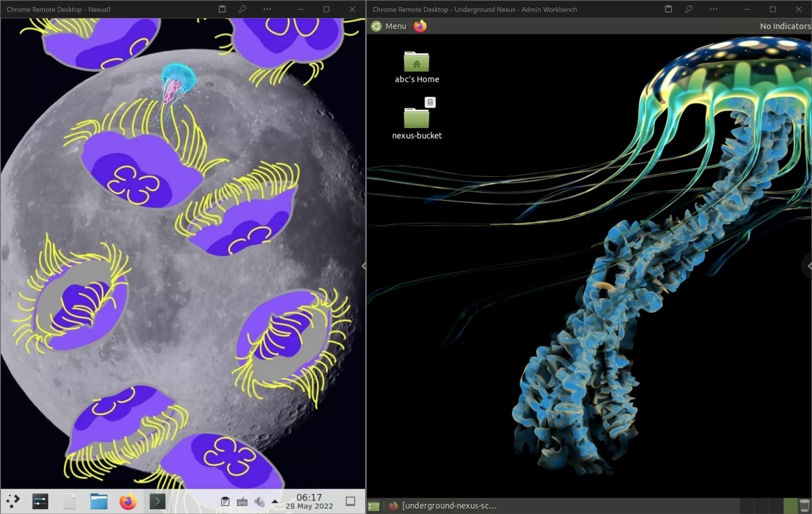Screen dimensions: 812x514
Task: Toggle the muted volume tray icon
Action: (x=259, y=502)
